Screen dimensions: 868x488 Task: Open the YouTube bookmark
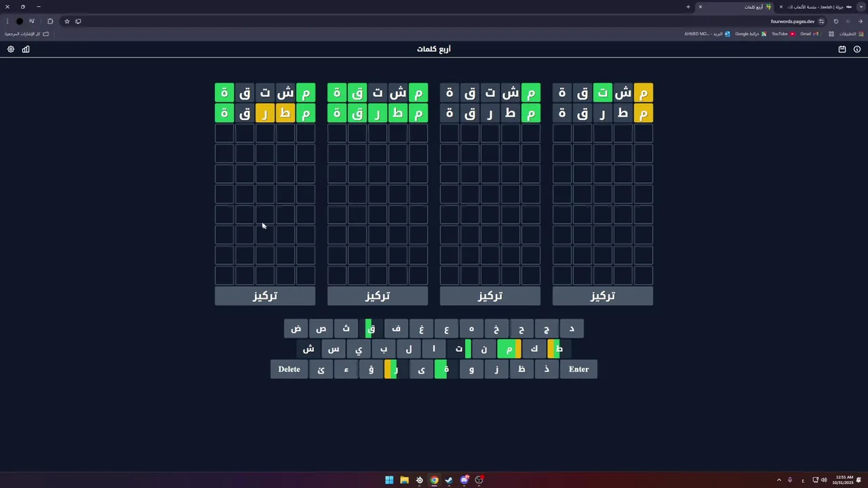tap(783, 34)
